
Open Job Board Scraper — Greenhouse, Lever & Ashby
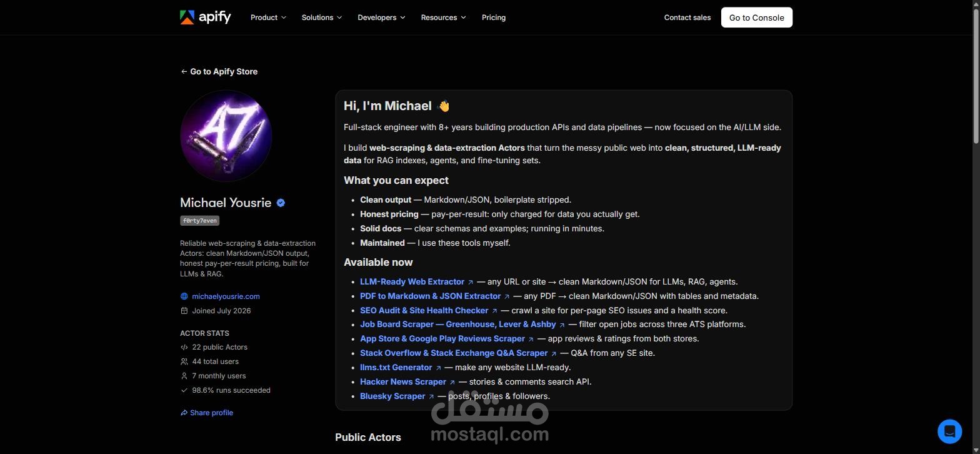click(x=462, y=325)
